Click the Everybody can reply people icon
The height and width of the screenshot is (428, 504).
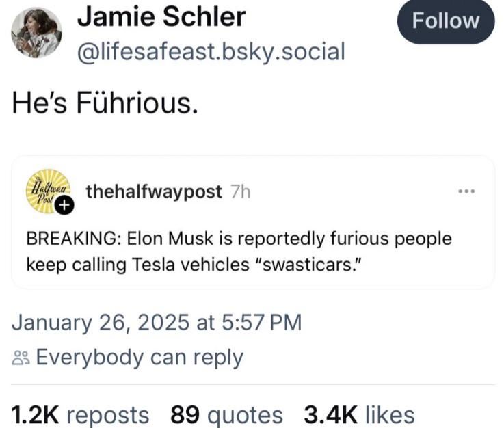tap(21, 358)
